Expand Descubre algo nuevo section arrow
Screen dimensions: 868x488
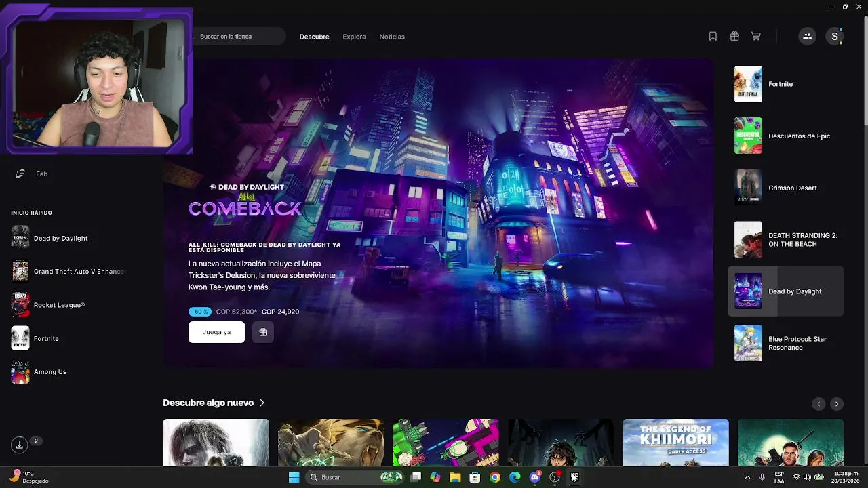pyautogui.click(x=262, y=403)
